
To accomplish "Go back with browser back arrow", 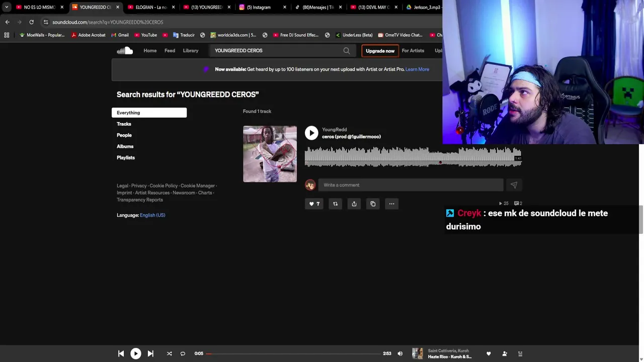I will click(x=7, y=22).
